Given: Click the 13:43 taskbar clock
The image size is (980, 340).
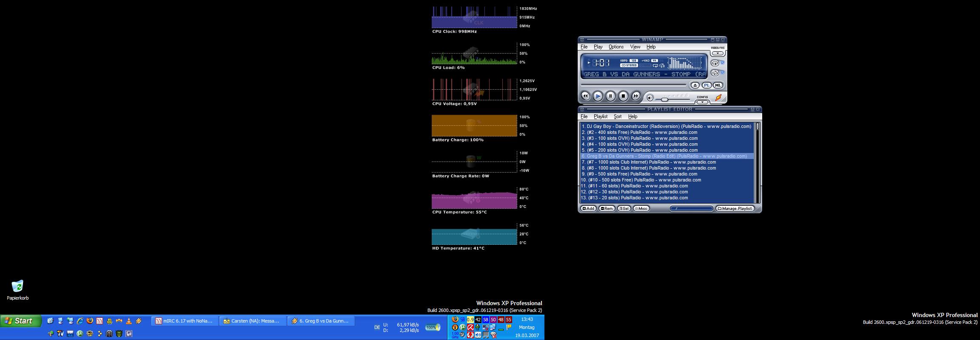Looking at the screenshot, I should pyautogui.click(x=527, y=319).
